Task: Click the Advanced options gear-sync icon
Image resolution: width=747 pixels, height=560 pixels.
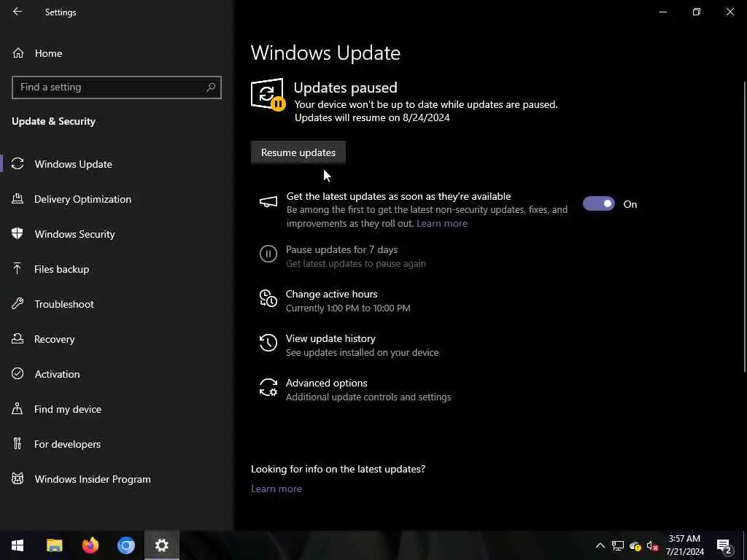Action: tap(268, 387)
